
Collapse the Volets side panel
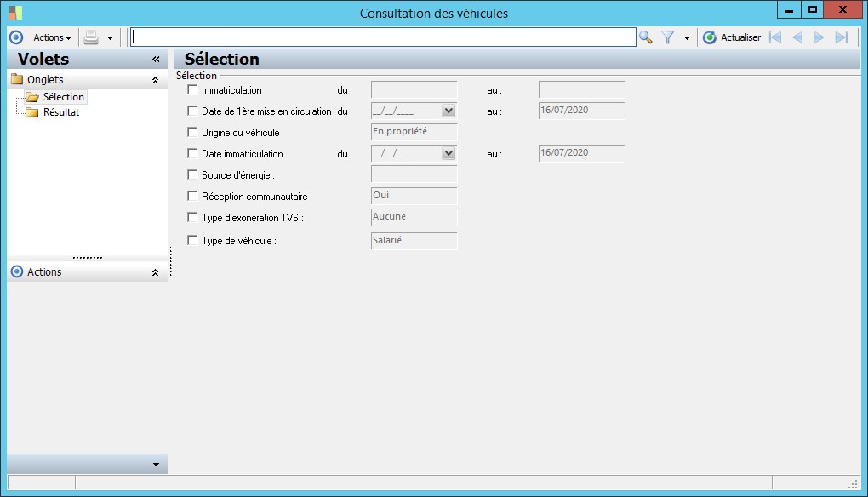pyautogui.click(x=156, y=60)
